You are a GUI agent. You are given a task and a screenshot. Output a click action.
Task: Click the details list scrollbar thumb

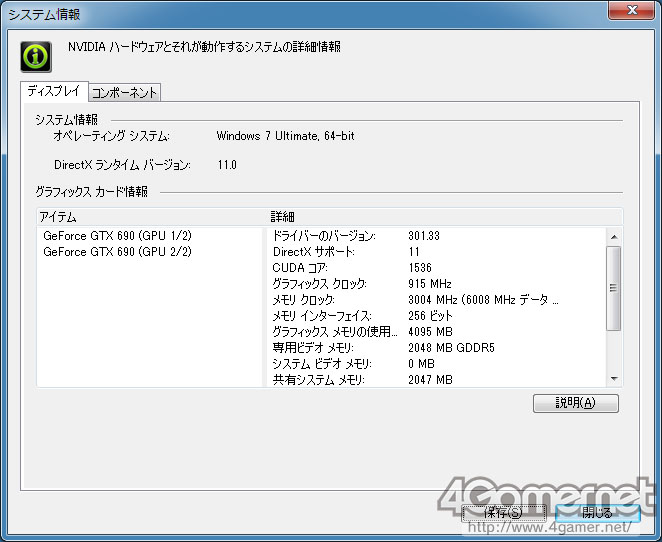(613, 288)
